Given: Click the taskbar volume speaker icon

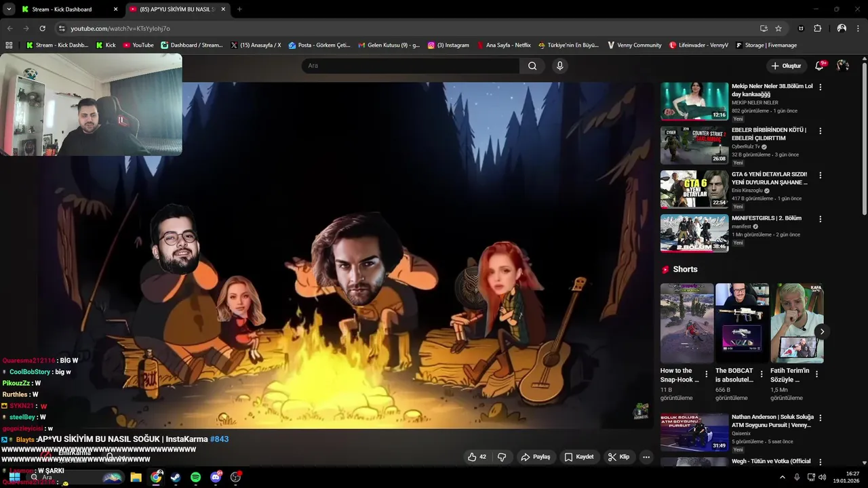Looking at the screenshot, I should pyautogui.click(x=823, y=477).
